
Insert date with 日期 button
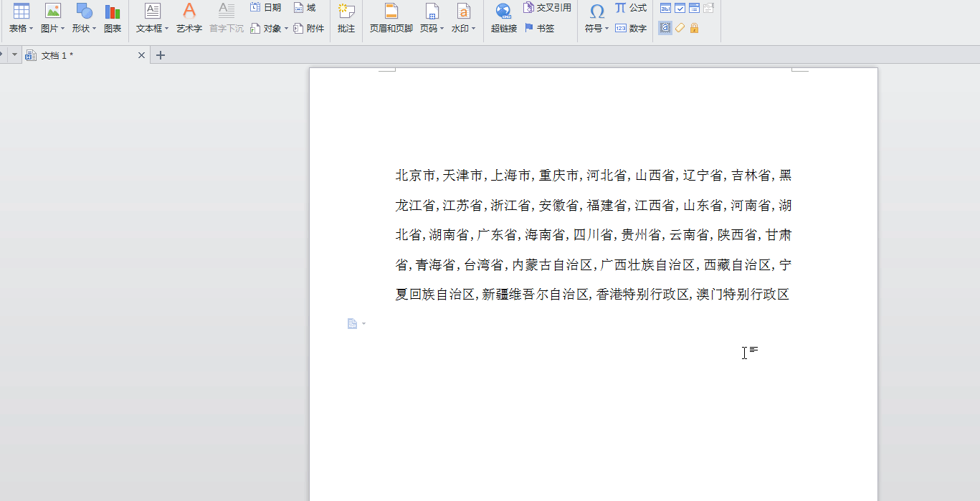266,7
